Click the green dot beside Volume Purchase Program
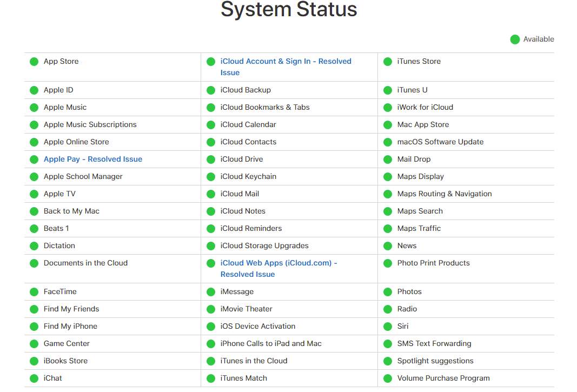The height and width of the screenshot is (392, 577). pos(388,378)
